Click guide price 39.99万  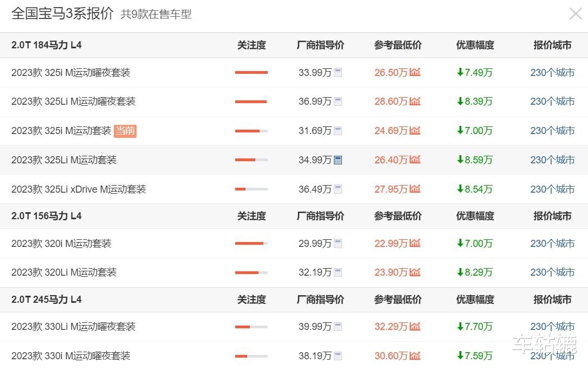pyautogui.click(x=315, y=327)
